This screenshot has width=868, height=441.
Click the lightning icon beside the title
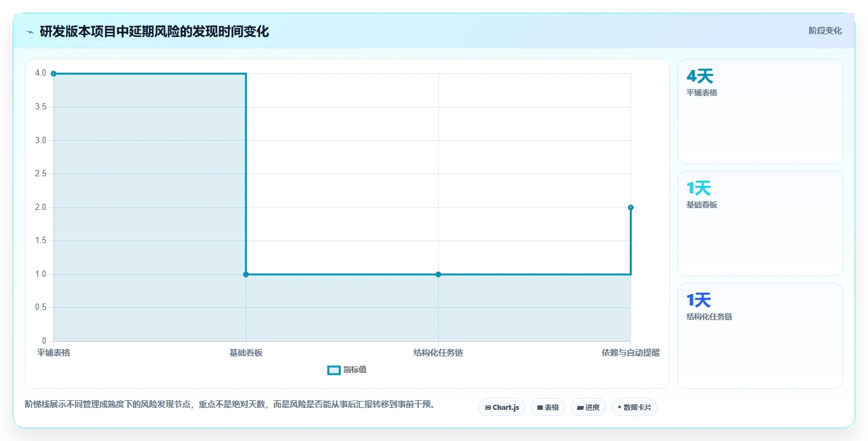pos(30,32)
